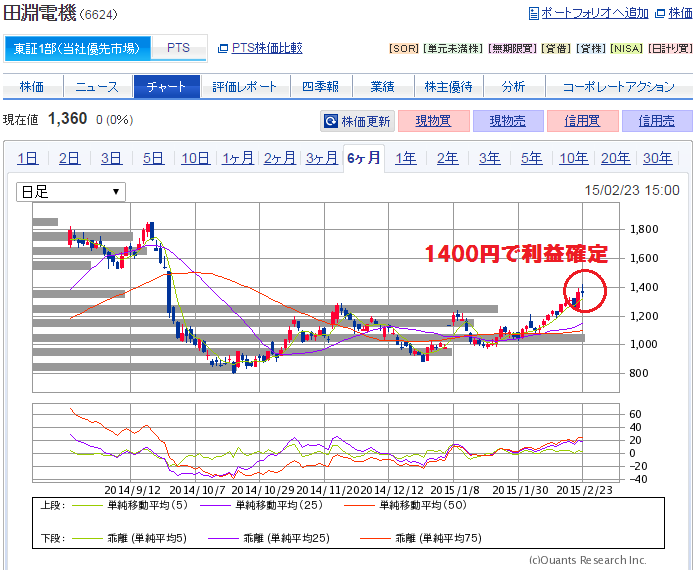The width and height of the screenshot is (698, 570).
Task: Open the 分析 tab
Action: [513, 86]
